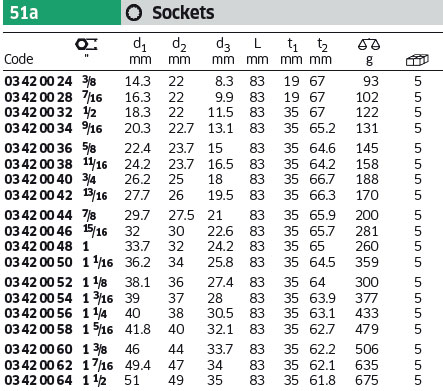Select code 03 42 00 58
Image resolution: width=443 pixels, height=391 pixels.
(x=38, y=329)
